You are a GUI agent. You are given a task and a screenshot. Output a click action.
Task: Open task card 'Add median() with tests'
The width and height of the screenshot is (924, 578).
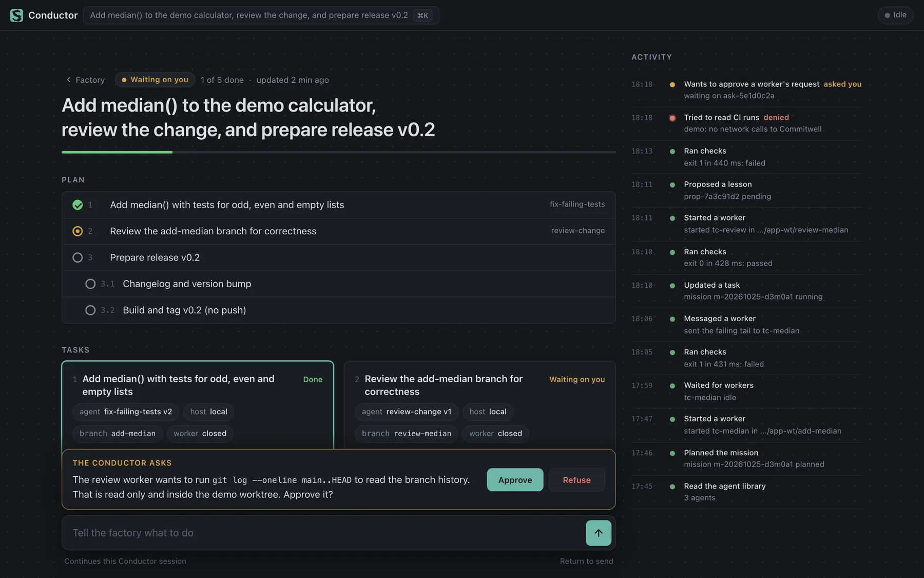pyautogui.click(x=198, y=405)
